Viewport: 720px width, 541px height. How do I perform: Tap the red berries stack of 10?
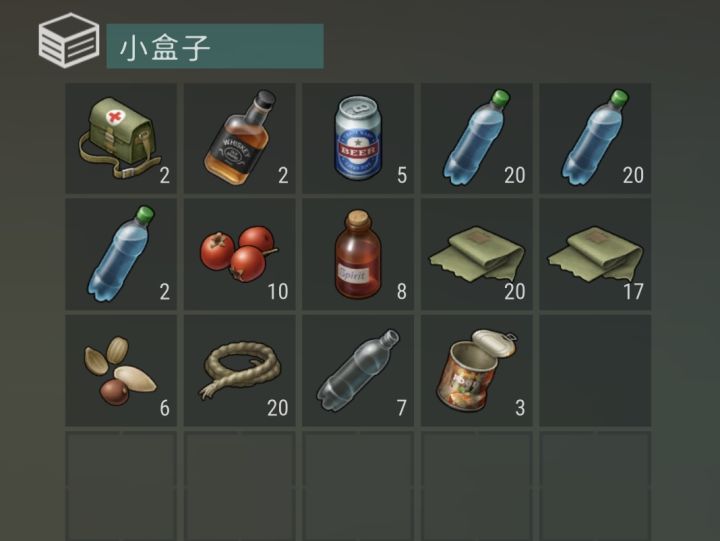pos(240,254)
